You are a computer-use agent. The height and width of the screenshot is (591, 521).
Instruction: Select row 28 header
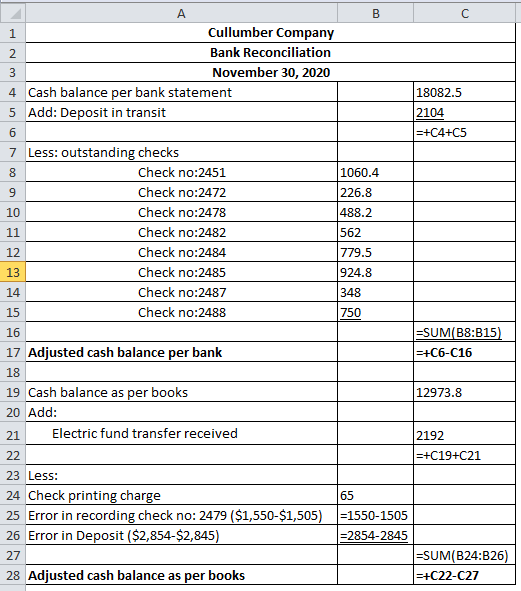(x=12, y=575)
